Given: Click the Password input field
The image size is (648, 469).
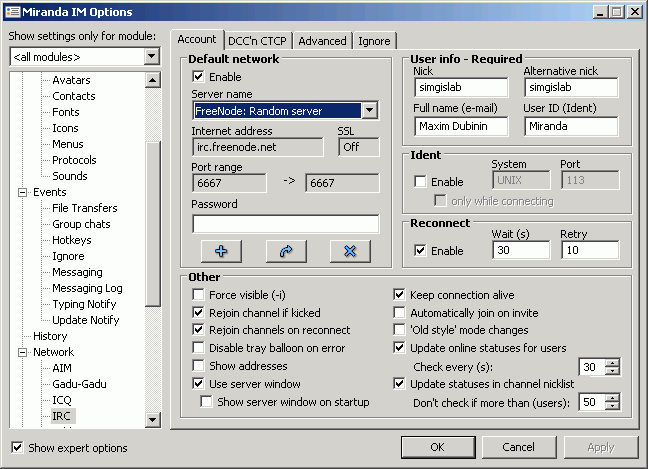Looking at the screenshot, I should (x=286, y=224).
